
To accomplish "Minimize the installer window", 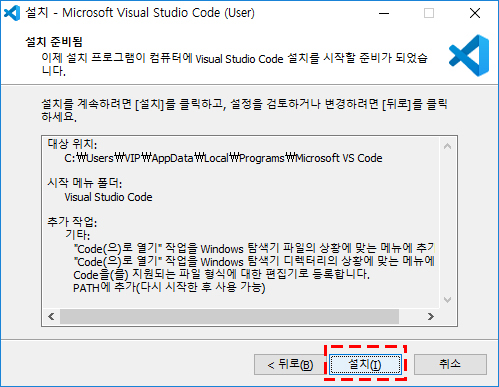I will [384, 13].
